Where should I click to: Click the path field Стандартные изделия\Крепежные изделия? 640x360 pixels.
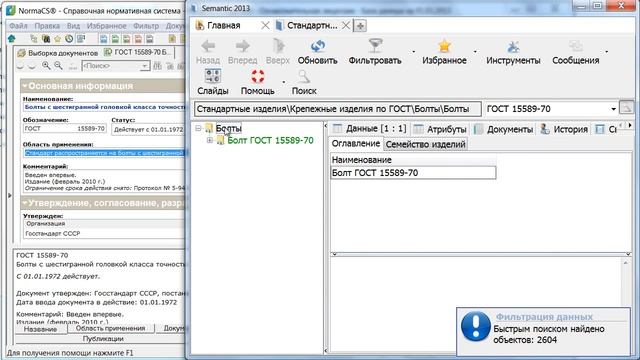click(x=338, y=109)
